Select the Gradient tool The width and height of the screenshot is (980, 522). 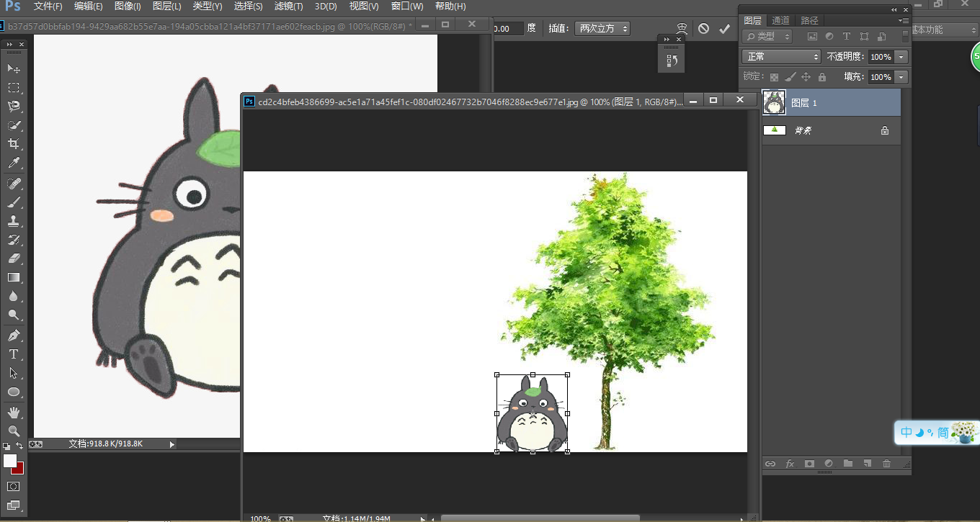(14, 277)
